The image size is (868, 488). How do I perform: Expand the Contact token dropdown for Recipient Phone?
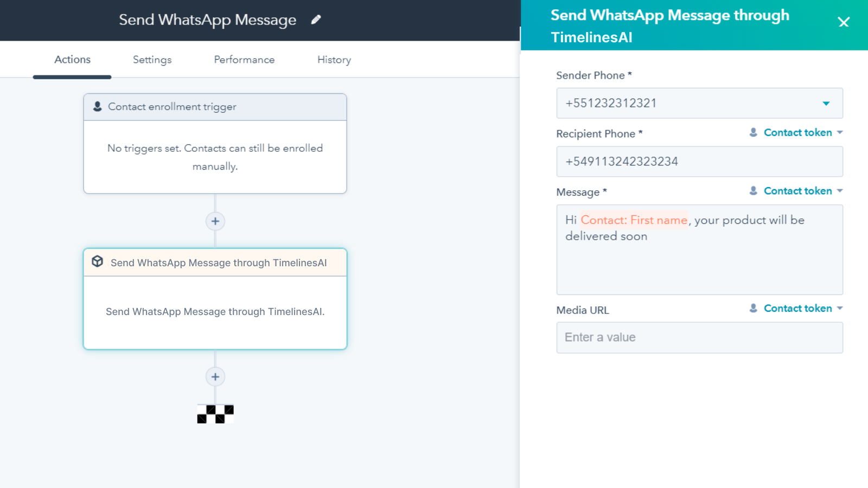click(840, 132)
